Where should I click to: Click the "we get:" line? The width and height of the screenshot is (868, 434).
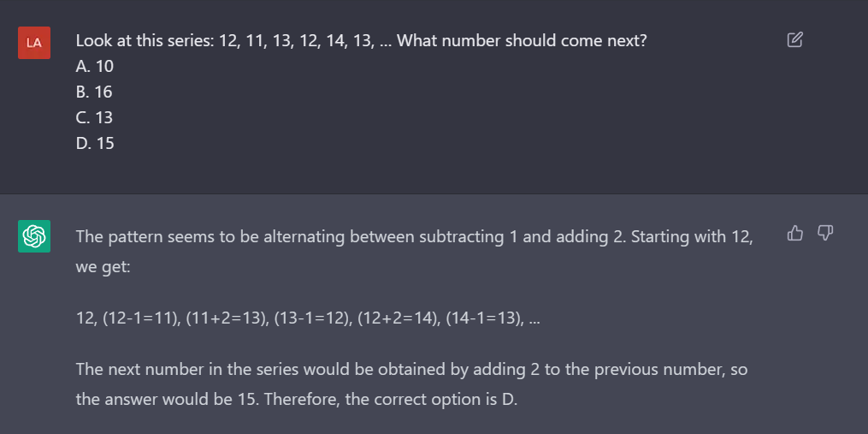point(102,267)
